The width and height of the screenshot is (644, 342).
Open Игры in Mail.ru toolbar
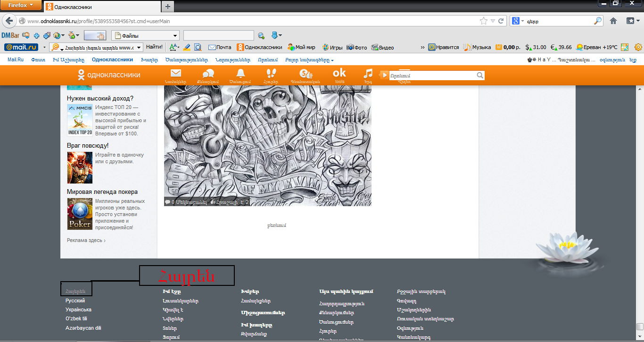coord(332,47)
